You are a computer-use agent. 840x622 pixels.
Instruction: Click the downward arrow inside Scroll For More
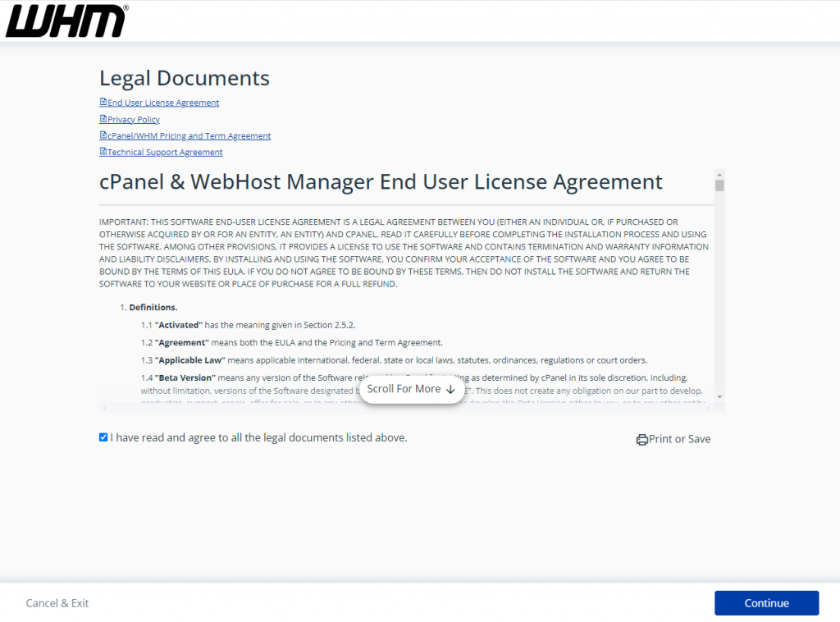click(450, 390)
